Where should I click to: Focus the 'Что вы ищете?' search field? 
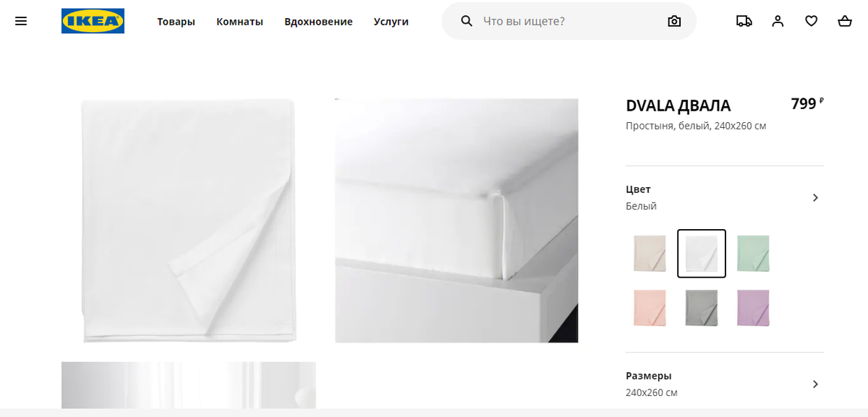(569, 21)
